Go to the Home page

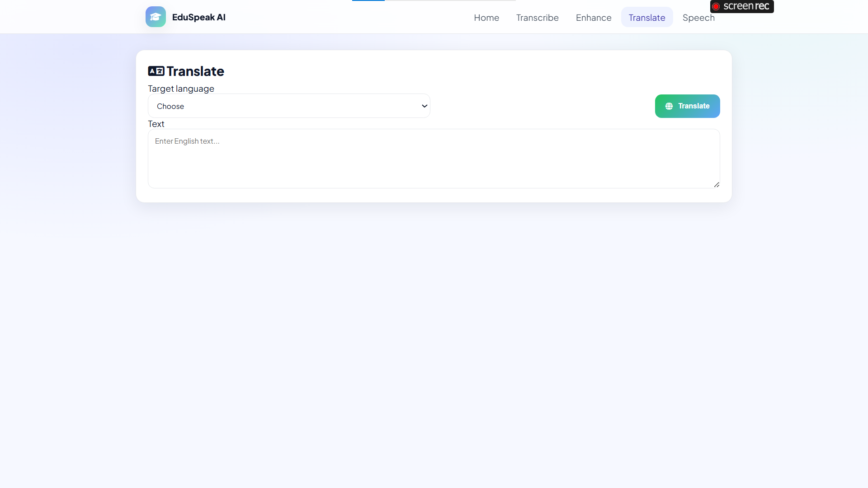486,18
